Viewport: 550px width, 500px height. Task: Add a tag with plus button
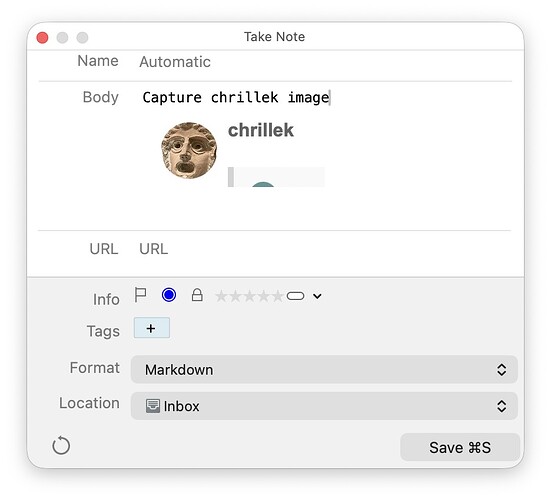pos(152,328)
